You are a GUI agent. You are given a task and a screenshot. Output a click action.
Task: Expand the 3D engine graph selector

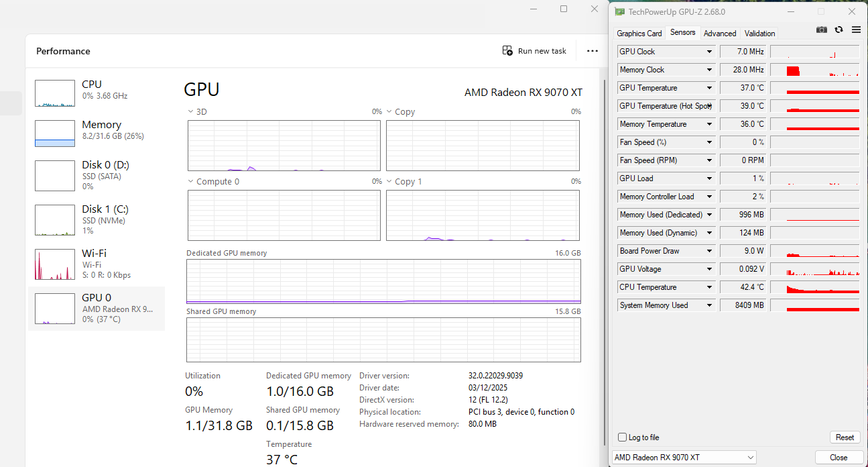tap(192, 112)
